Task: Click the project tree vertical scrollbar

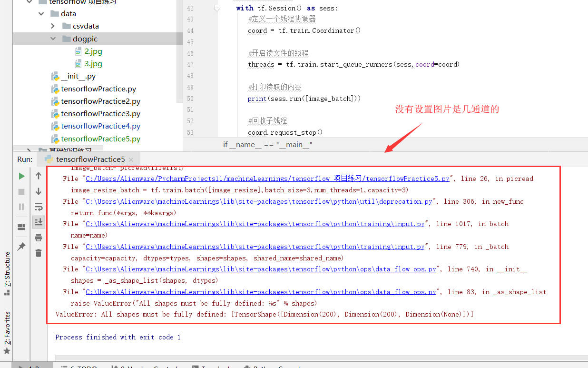Action: pos(179,51)
